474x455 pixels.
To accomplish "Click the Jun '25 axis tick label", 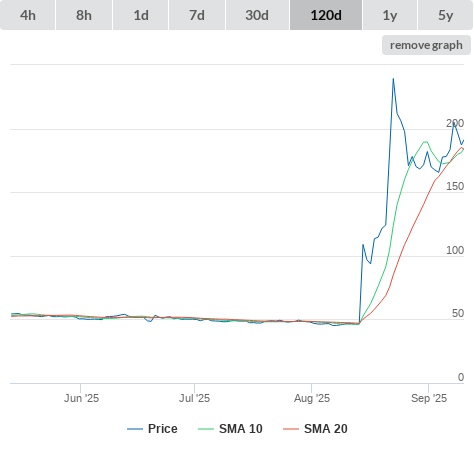I will (81, 398).
